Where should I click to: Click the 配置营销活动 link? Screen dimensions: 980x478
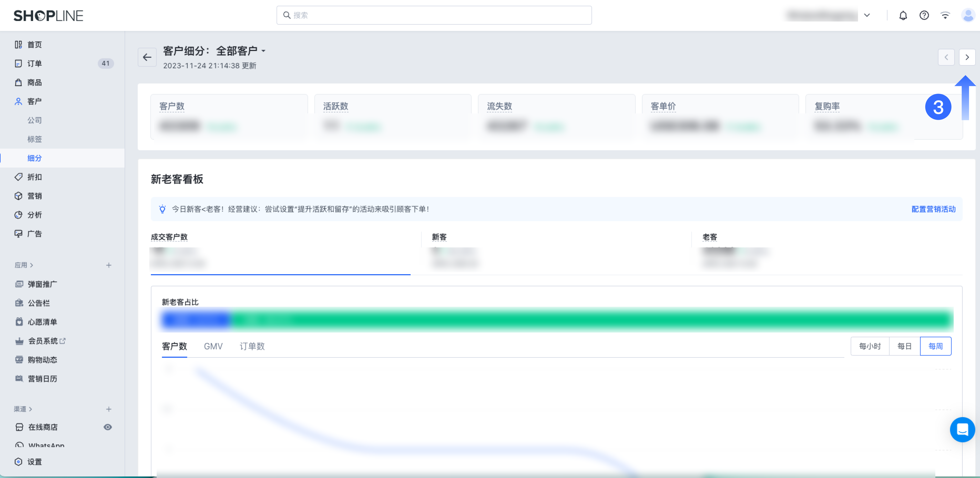933,209
